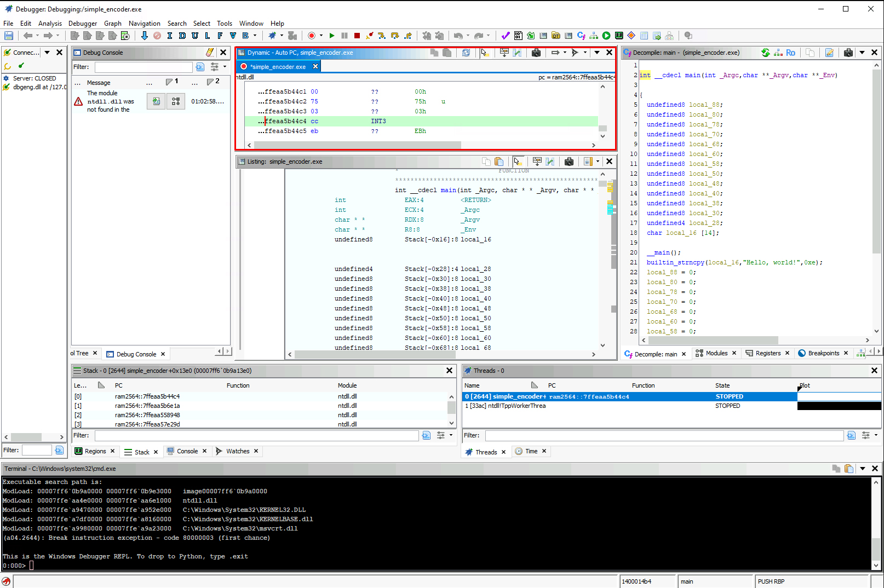884x588 pixels.
Task: Open the Debugger menu
Action: pos(83,24)
